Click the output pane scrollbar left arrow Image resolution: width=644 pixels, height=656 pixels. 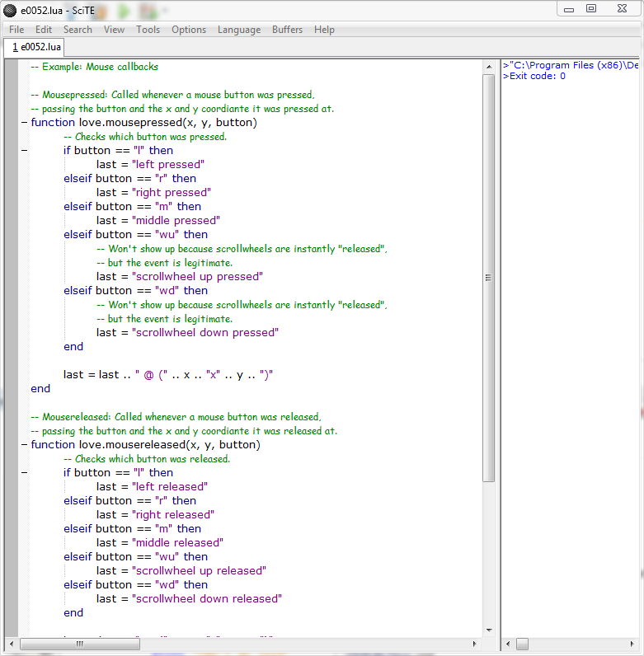[x=509, y=643]
